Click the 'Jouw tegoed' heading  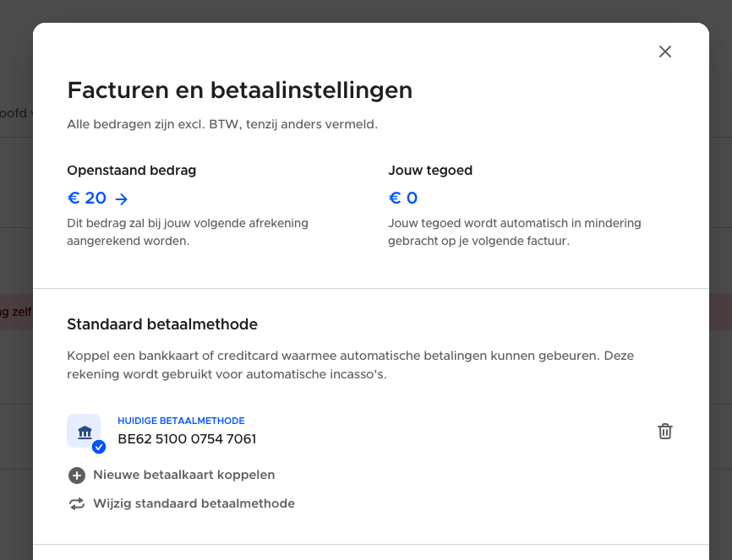tap(430, 171)
